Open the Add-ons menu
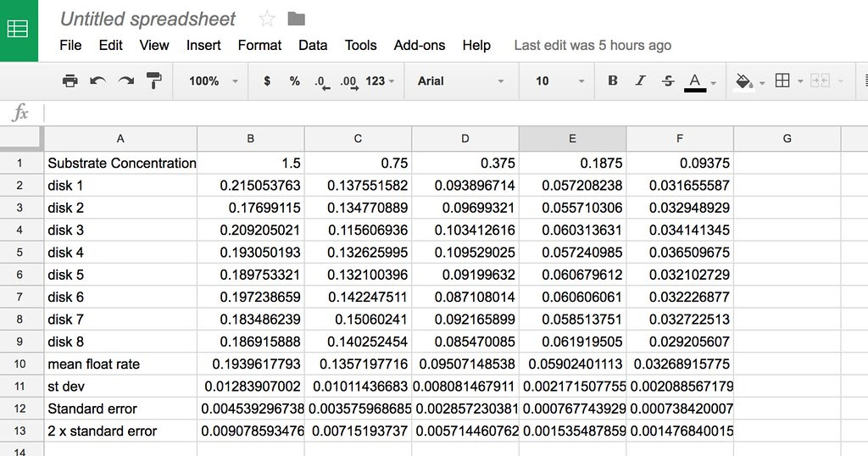Image resolution: width=868 pixels, height=456 pixels. pos(419,46)
